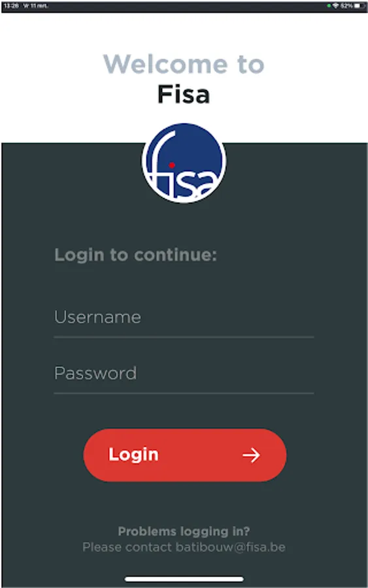
Task: Tap the battery icon in the status bar
Action: click(360, 6)
